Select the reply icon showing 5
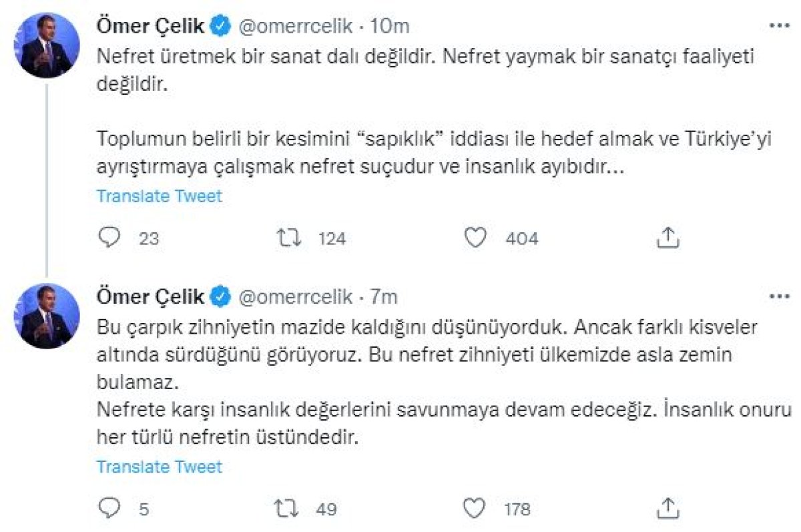Screen dimensions: 801x532 (x=109, y=508)
